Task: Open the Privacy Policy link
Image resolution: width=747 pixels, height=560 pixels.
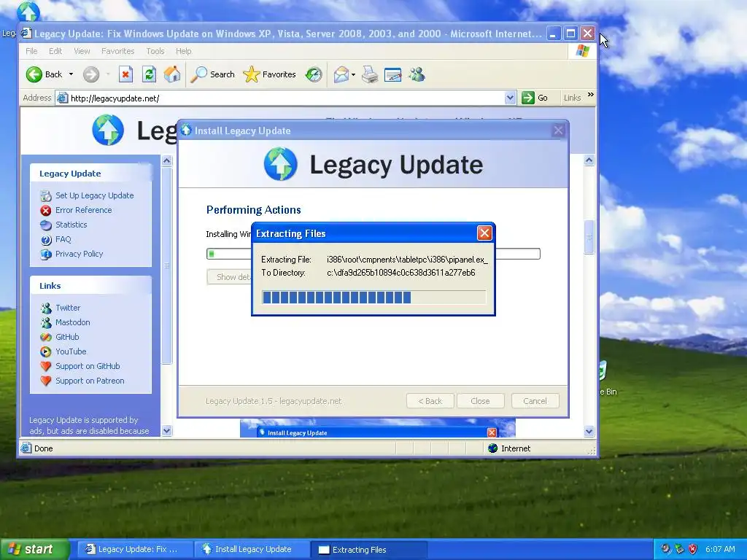Action: (x=79, y=254)
